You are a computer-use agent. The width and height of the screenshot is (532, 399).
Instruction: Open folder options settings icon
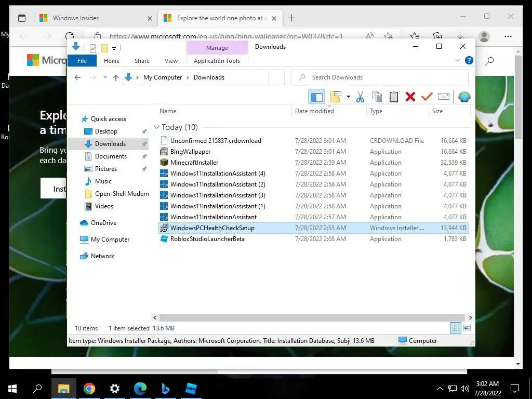[x=336, y=97]
